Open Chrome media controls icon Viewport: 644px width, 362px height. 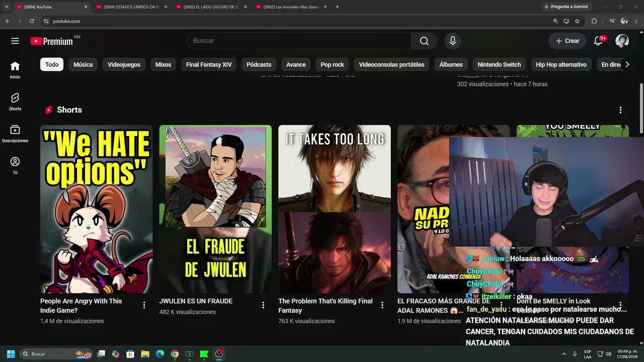point(612,21)
